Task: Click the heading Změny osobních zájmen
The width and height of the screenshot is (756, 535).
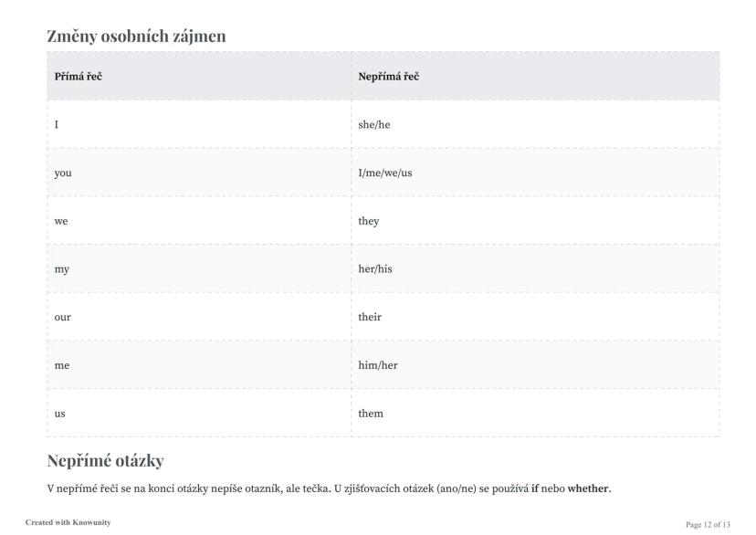Action: pos(136,37)
